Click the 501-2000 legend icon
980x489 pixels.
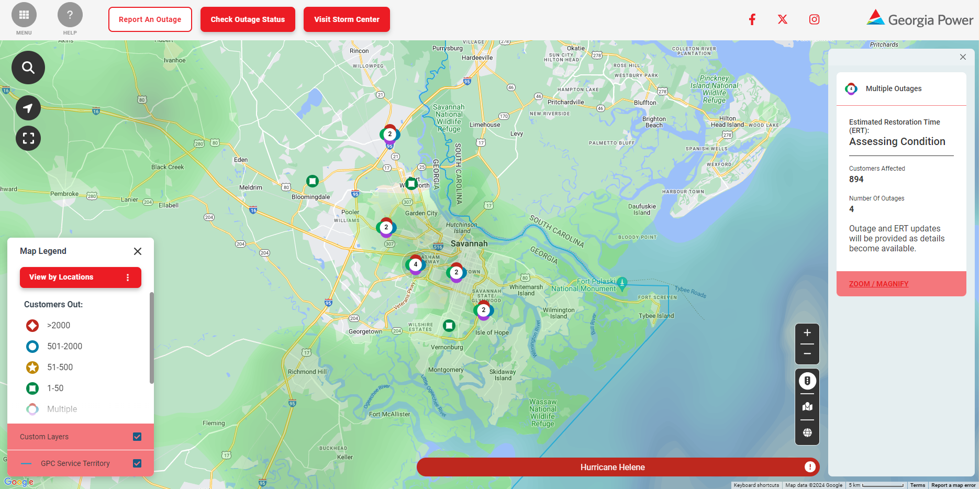[x=32, y=347]
